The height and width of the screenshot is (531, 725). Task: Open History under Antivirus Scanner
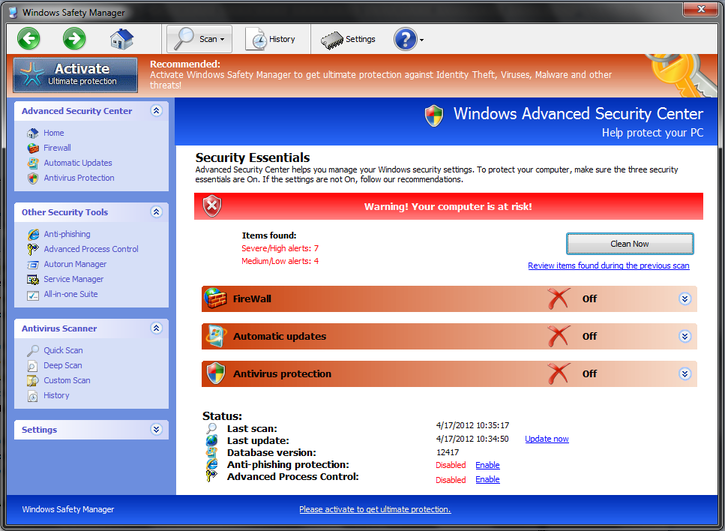point(56,395)
